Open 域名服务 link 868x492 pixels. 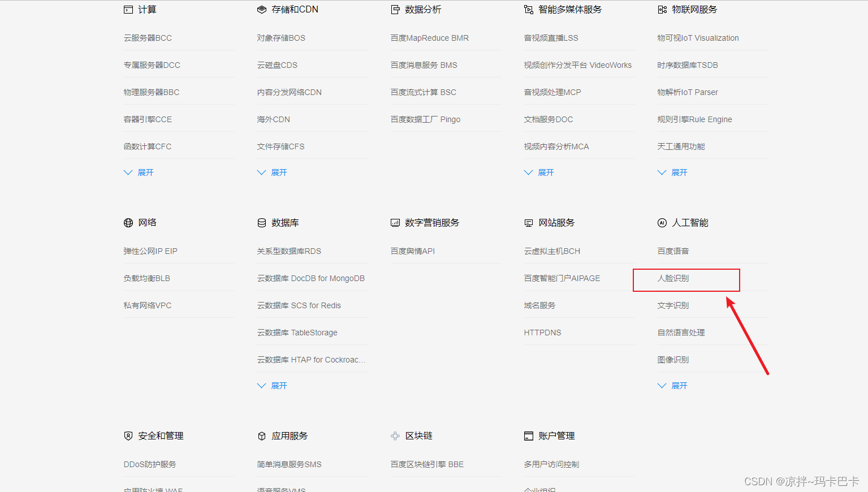click(x=539, y=305)
